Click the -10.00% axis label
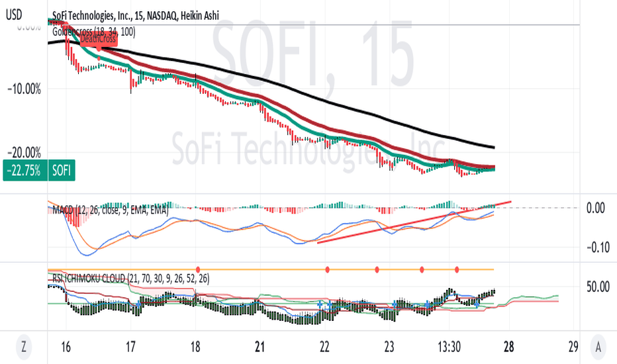 pyautogui.click(x=24, y=89)
